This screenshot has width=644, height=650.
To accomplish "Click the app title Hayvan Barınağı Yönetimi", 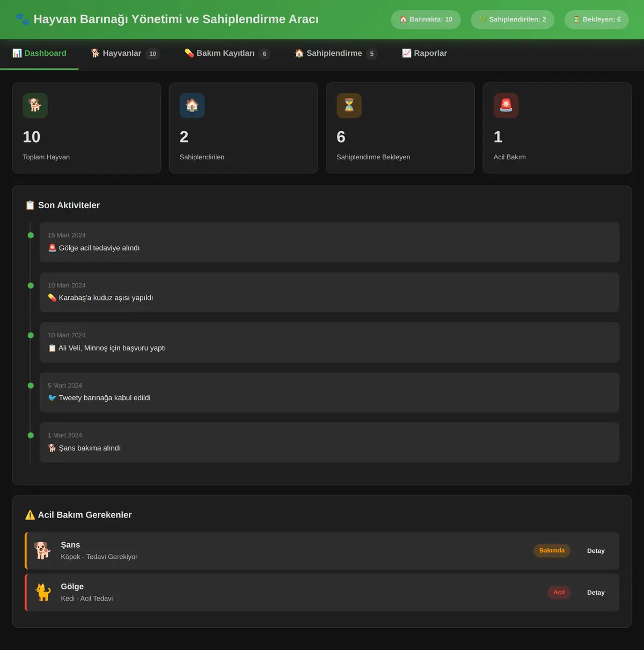I will point(176,19).
